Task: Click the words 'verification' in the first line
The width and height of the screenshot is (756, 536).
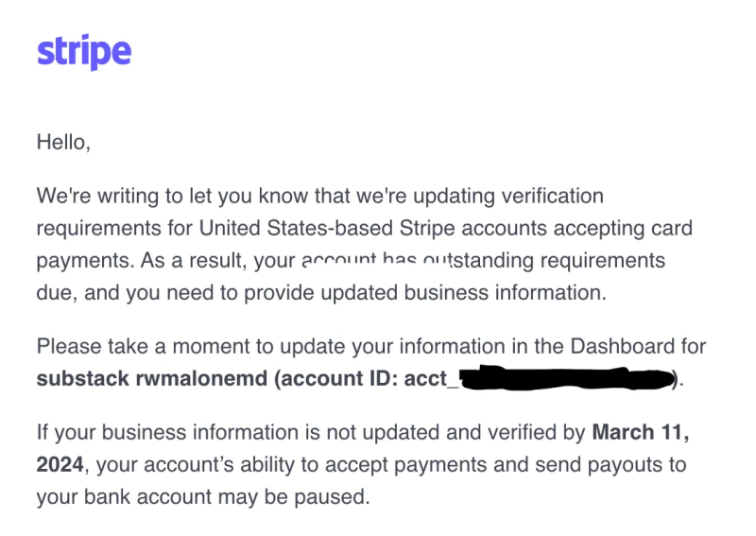Action: [553, 197]
